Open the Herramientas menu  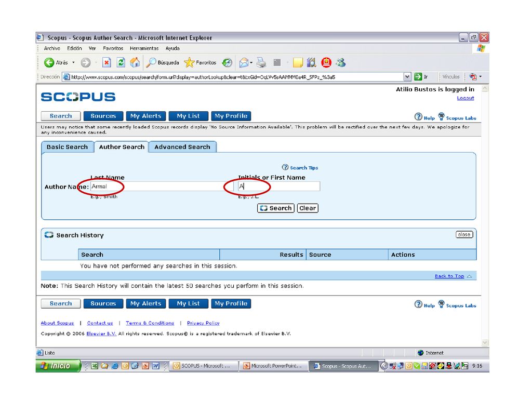pos(144,48)
